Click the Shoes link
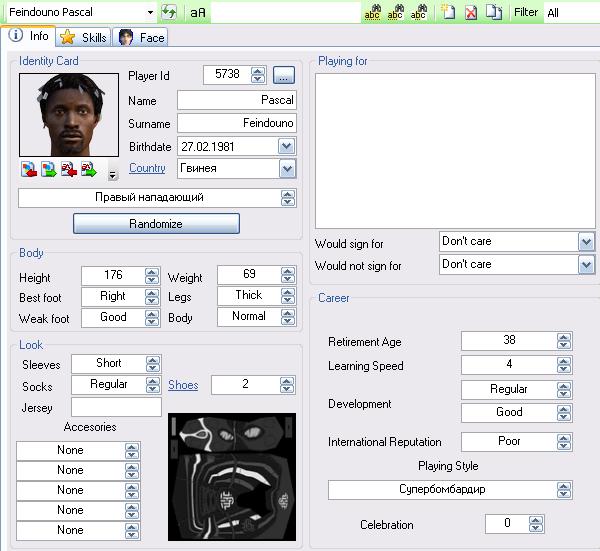This screenshot has height=551, width=600. 183,385
